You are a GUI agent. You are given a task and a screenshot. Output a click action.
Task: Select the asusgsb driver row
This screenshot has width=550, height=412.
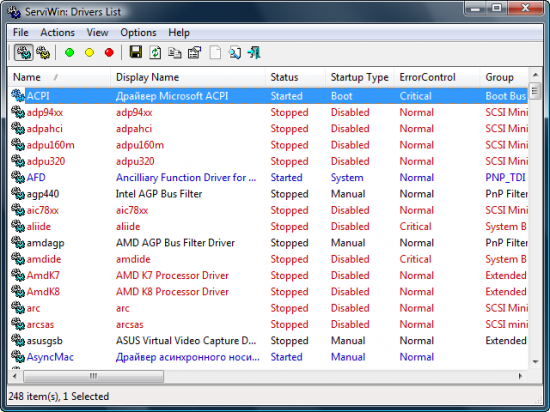268,340
